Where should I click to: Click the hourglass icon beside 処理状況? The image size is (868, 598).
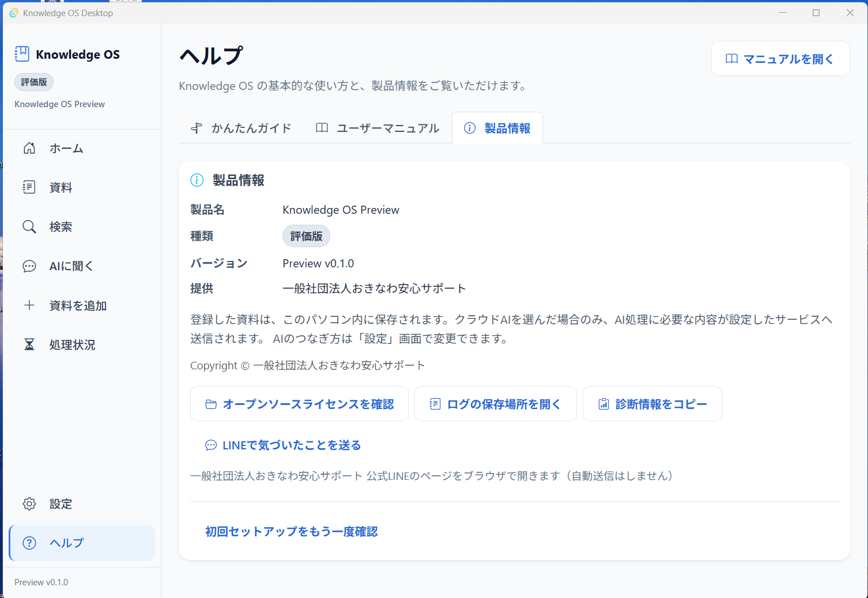tap(29, 345)
